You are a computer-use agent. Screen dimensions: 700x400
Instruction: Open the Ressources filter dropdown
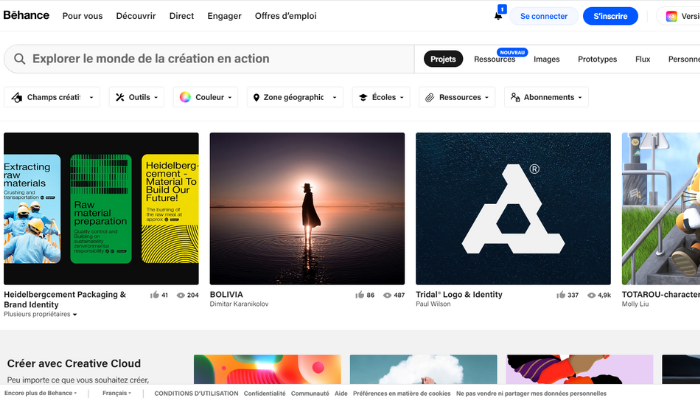[x=457, y=97]
